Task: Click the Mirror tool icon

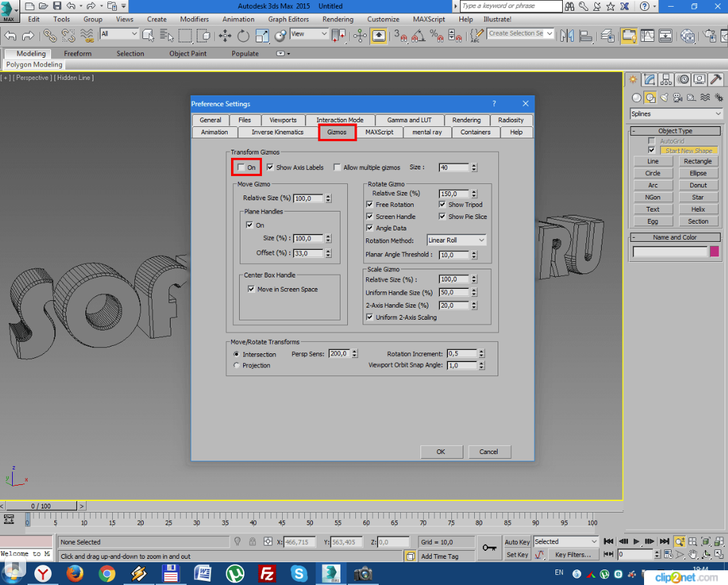Action: click(567, 36)
